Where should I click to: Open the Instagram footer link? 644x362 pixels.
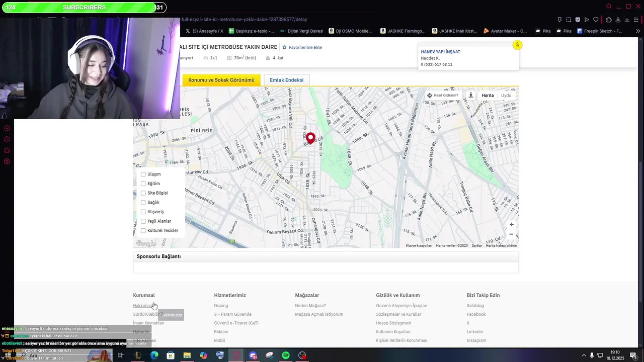click(476, 340)
